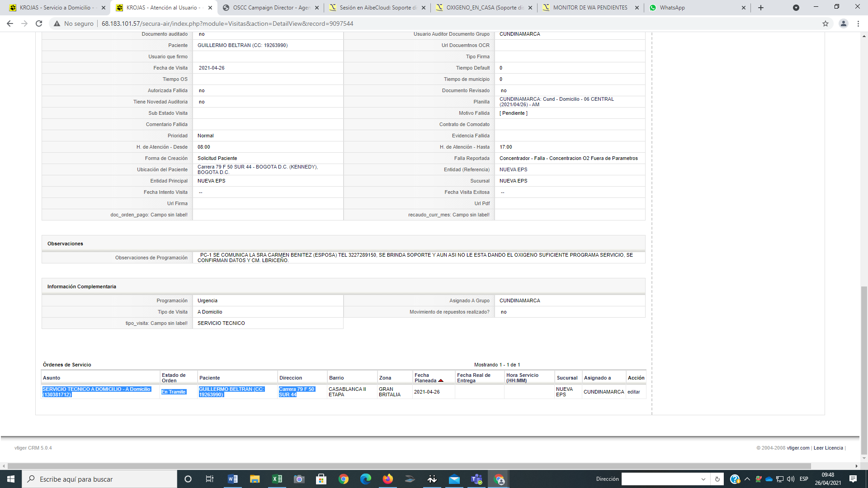This screenshot has width=868, height=488.
Task: Open Firefox from taskbar
Action: pos(387,479)
